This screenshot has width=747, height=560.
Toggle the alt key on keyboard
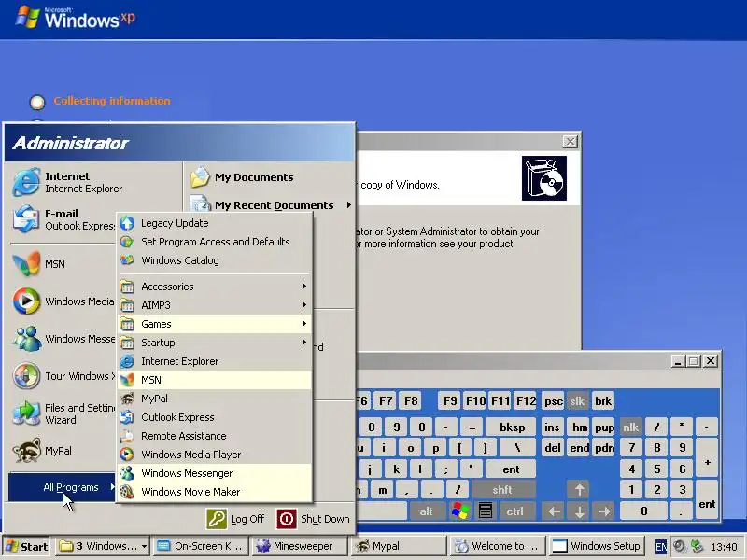(426, 511)
